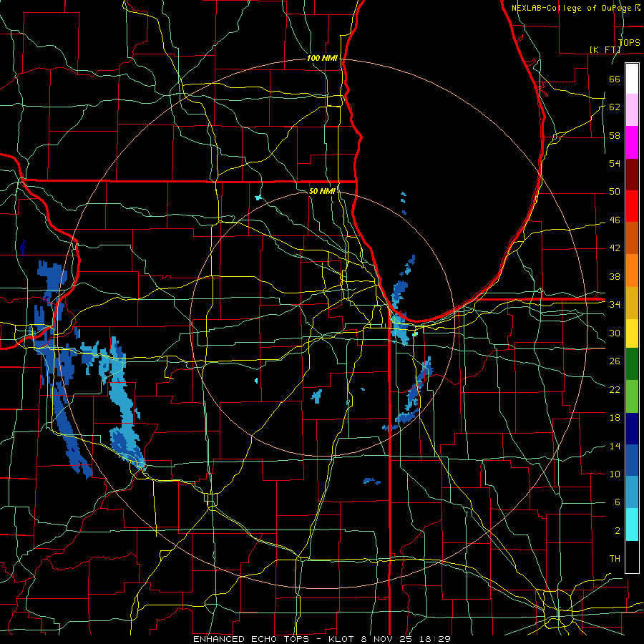Screen dimensions: 644x644
Task: Click the lighter orange legend swatch
Action: (x=632, y=270)
